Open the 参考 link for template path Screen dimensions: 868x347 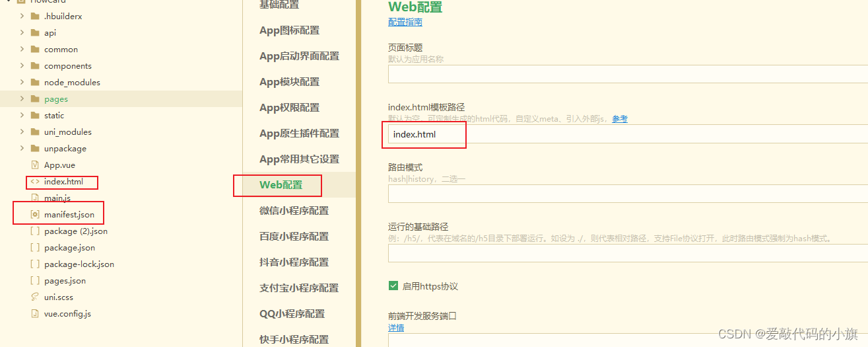(x=620, y=119)
